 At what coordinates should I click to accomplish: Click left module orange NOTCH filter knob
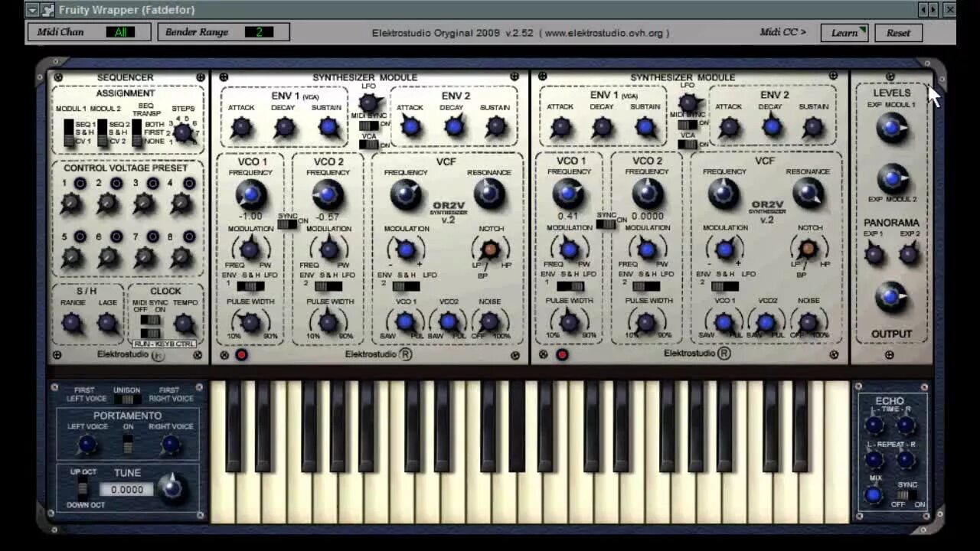489,249
